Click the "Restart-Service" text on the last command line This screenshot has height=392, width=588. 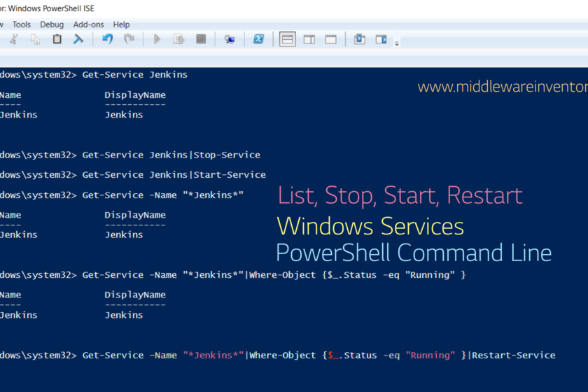click(x=513, y=355)
